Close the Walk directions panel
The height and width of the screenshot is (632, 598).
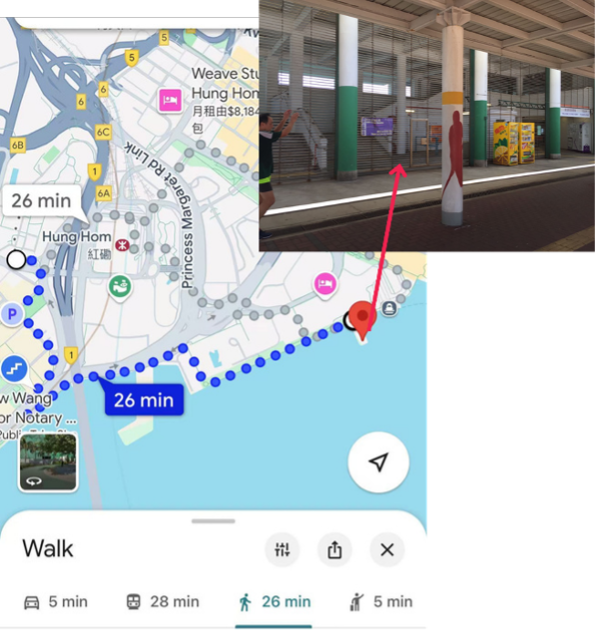(388, 552)
